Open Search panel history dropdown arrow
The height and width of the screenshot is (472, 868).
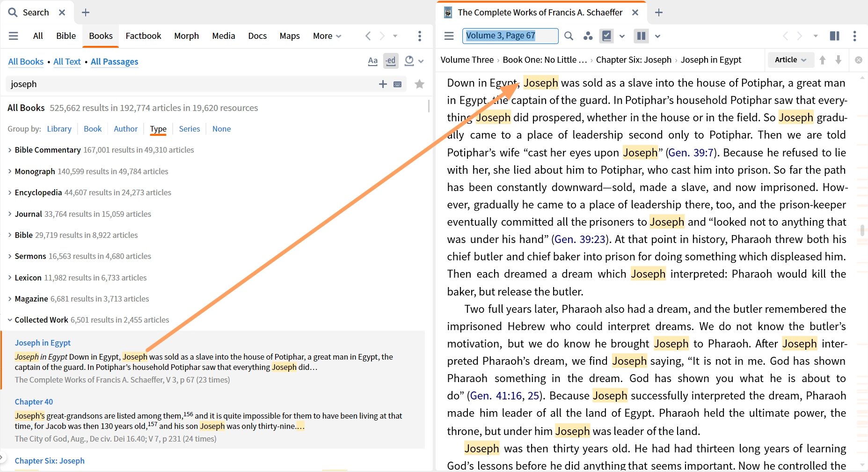point(395,36)
